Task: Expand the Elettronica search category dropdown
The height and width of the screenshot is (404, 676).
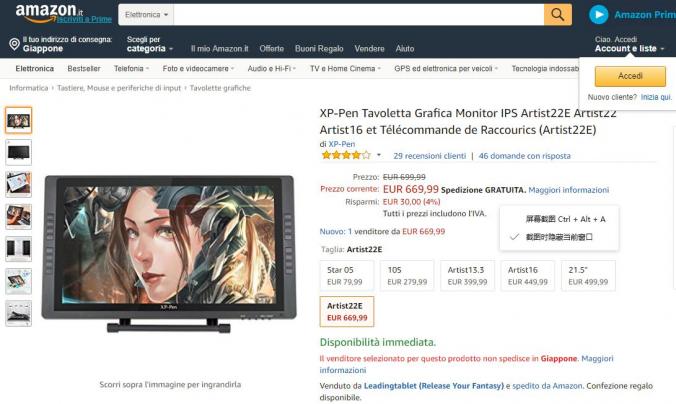Action: tap(146, 15)
